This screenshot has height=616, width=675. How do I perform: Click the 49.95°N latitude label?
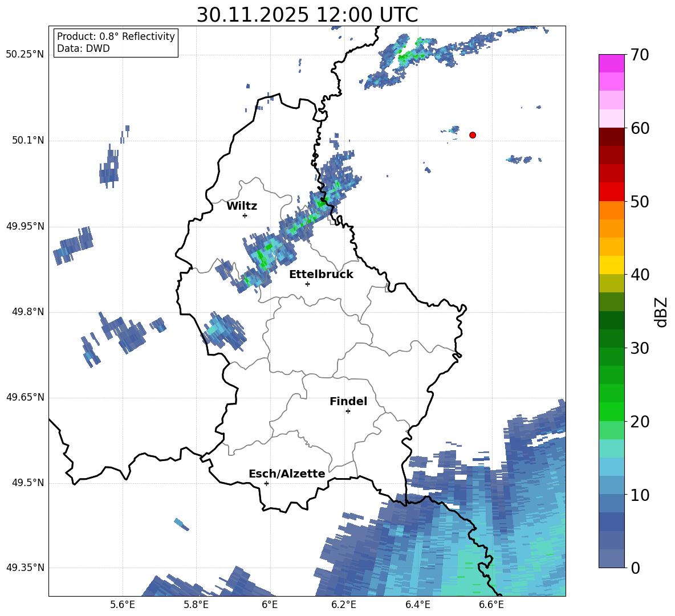[25, 226]
